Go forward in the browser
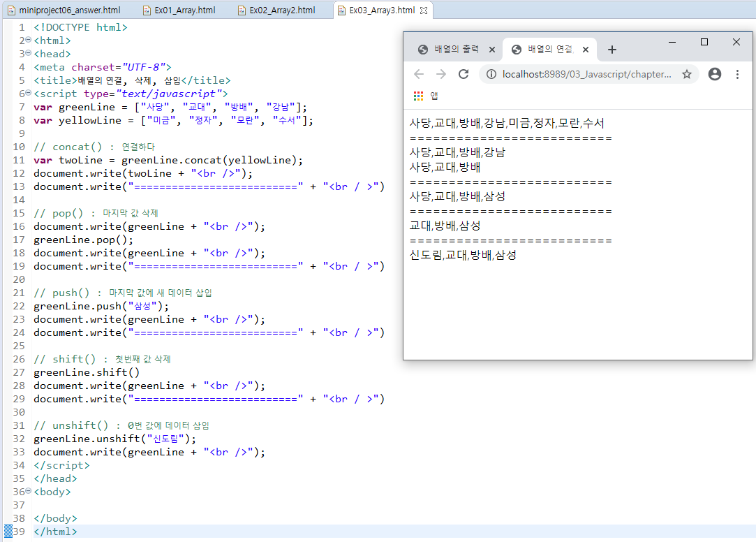756x542 pixels. click(x=440, y=74)
